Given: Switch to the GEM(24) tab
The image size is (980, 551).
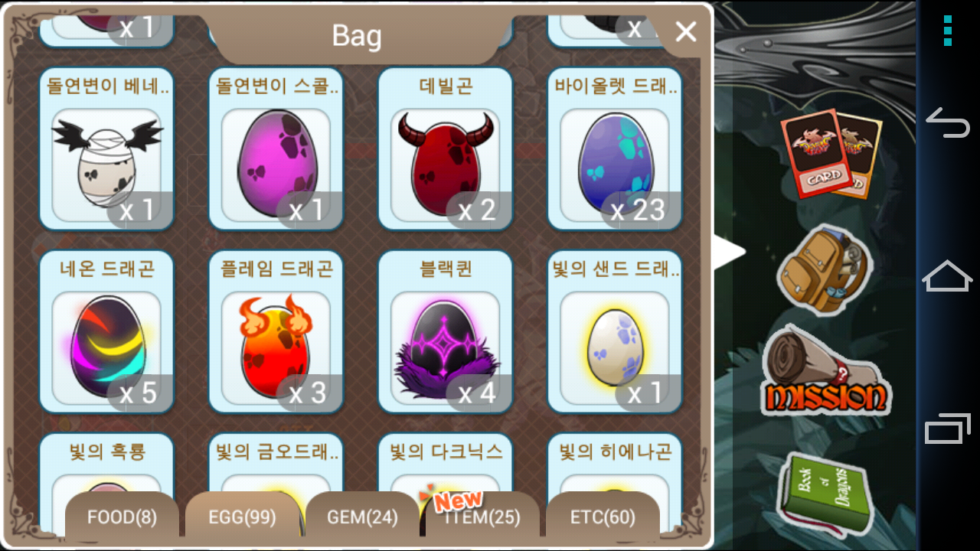Looking at the screenshot, I should (362, 517).
